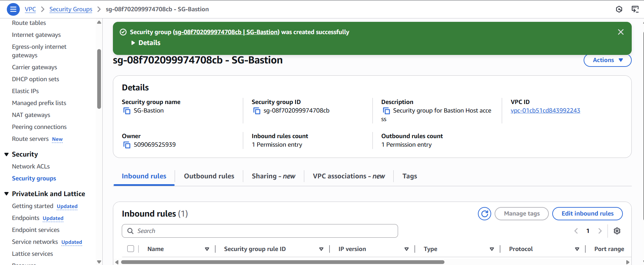Sort by the Type column
The width and height of the screenshot is (644, 265).
(x=492, y=249)
